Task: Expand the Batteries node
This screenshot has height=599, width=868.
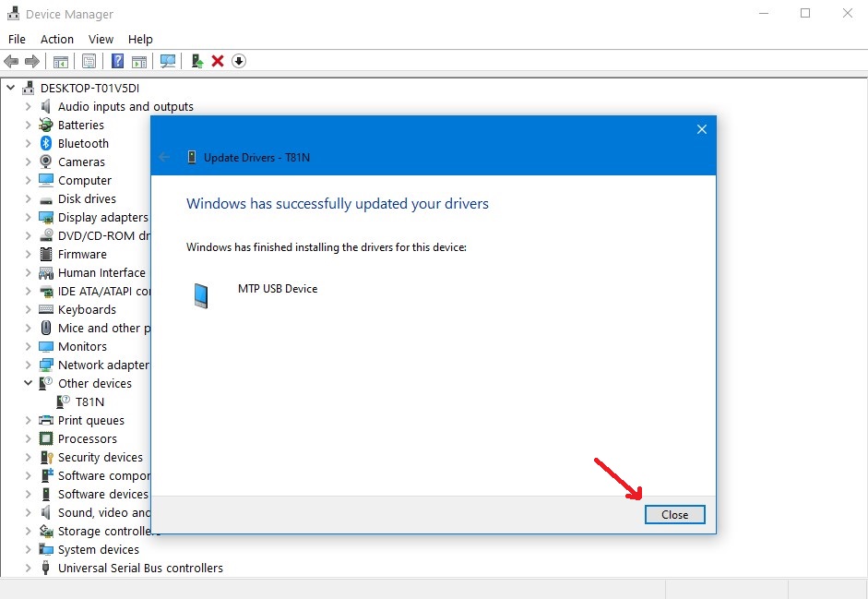Action: [29, 125]
